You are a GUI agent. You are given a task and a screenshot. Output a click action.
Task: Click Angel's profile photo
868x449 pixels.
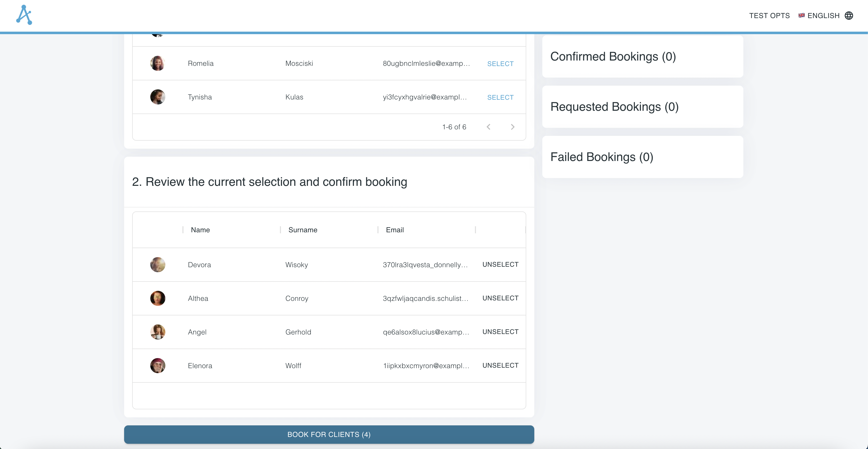coord(157,332)
